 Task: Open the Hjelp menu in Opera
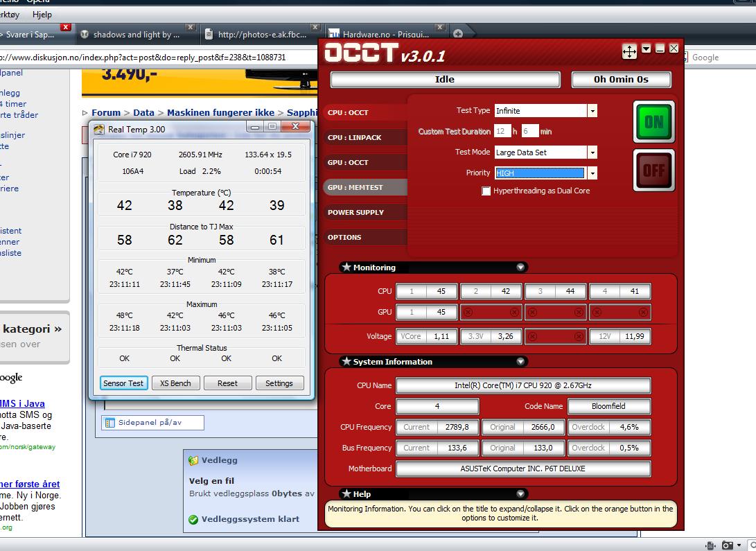tap(42, 15)
